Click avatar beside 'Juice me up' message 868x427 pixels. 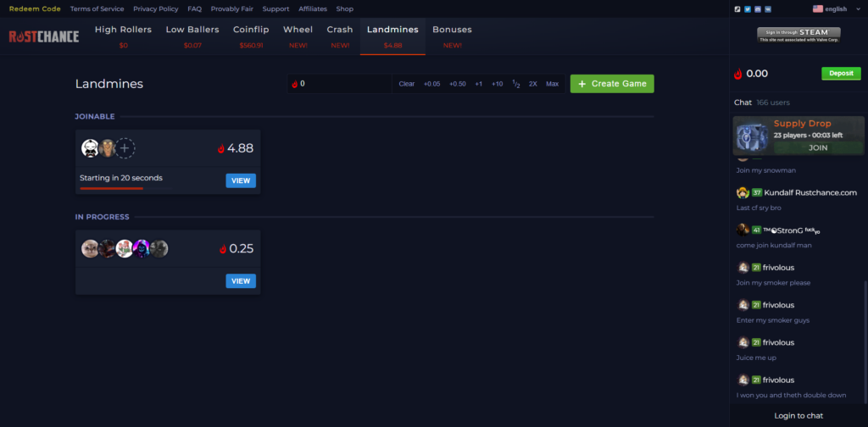pos(743,342)
